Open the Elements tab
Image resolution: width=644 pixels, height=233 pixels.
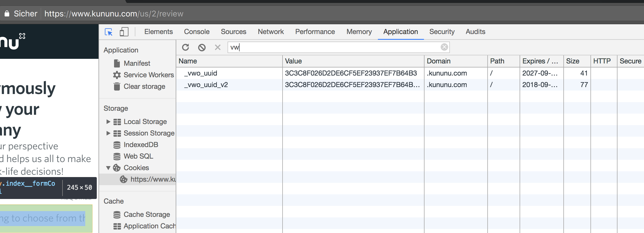click(x=158, y=32)
